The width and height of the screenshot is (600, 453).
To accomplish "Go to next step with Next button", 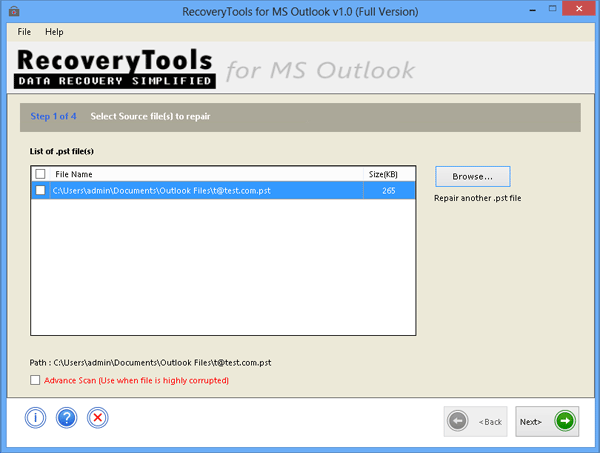I will (547, 421).
